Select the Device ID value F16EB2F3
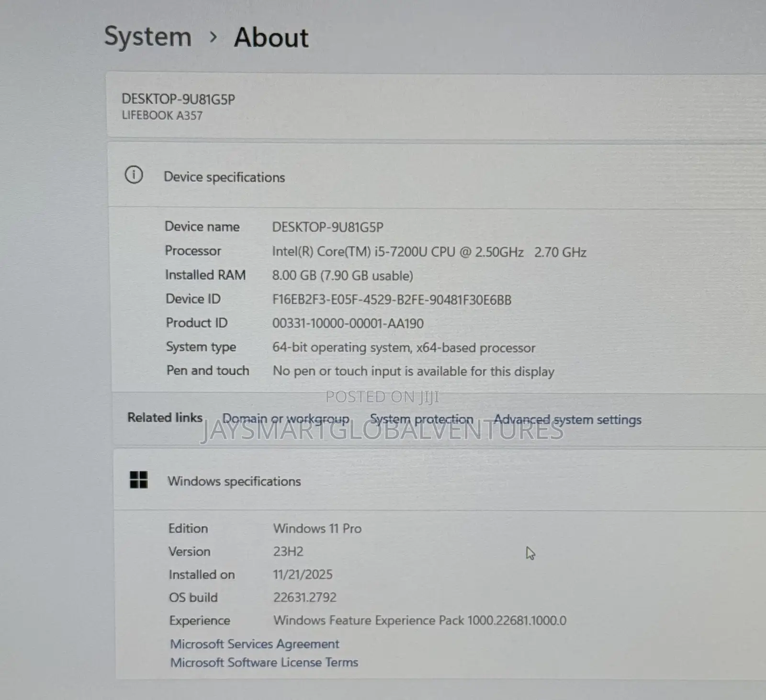 tap(392, 300)
